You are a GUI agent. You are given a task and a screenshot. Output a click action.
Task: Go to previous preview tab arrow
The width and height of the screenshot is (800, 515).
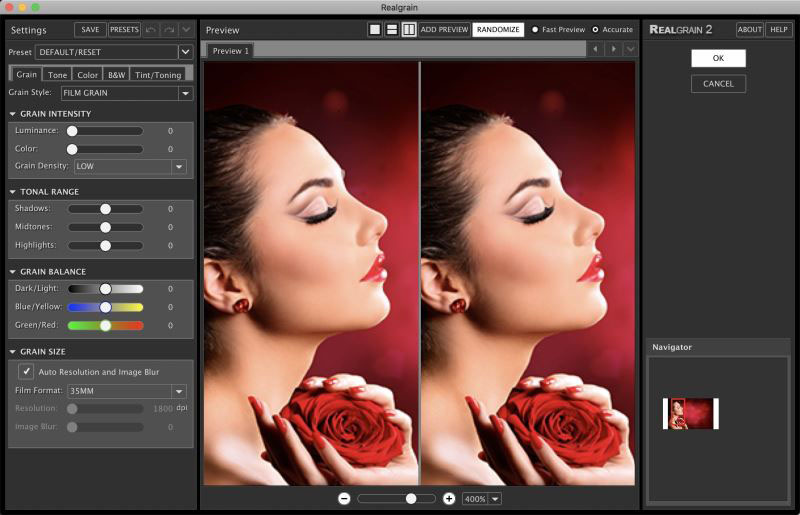click(x=595, y=49)
